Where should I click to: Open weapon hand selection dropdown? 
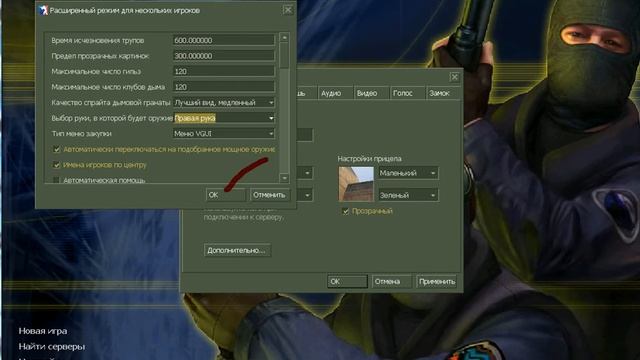(224, 118)
